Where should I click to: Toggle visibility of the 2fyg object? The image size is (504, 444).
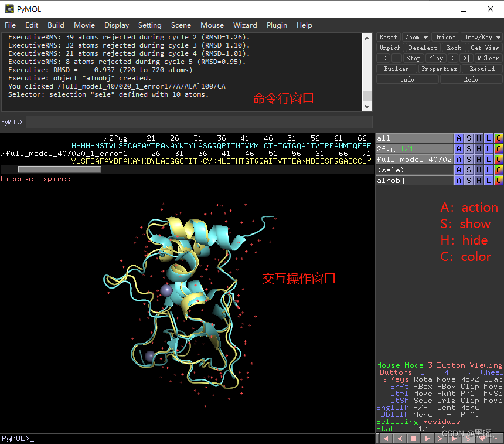point(414,148)
